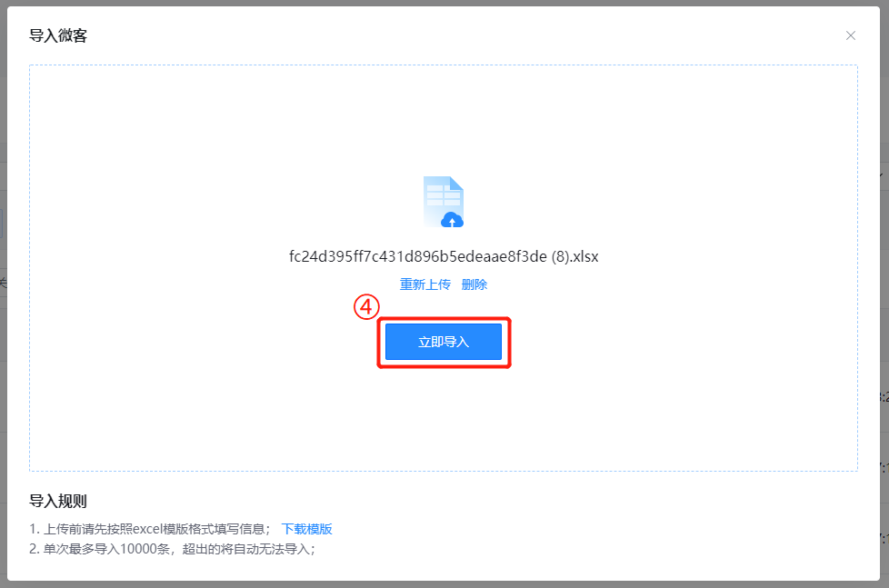Click the circled number 4 step marker
889x588 pixels.
coord(366,307)
